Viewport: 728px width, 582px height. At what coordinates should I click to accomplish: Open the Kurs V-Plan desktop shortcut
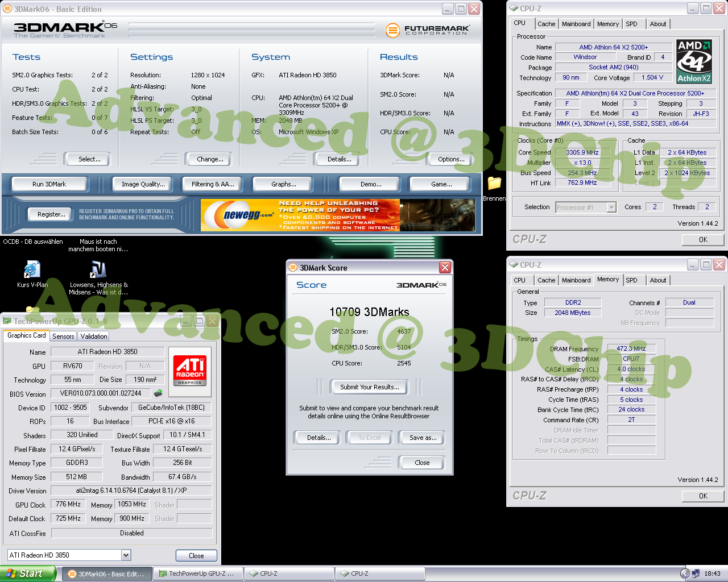pos(32,275)
